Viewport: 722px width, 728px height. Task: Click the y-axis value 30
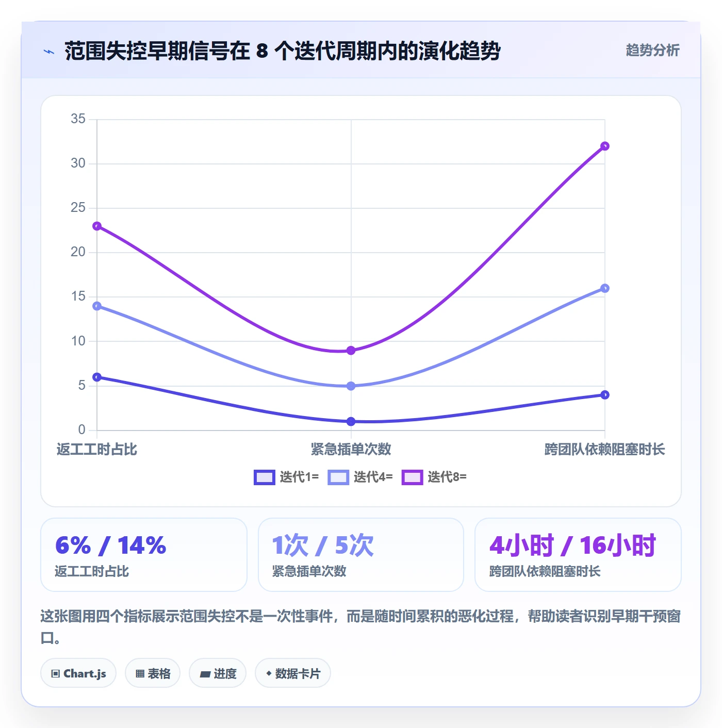click(78, 163)
